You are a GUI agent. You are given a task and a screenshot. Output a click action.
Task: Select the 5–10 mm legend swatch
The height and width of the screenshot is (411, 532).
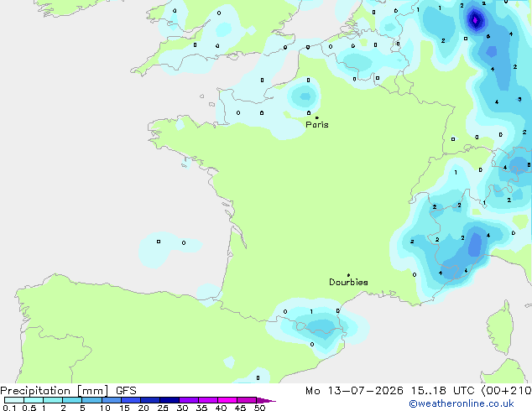(91, 400)
